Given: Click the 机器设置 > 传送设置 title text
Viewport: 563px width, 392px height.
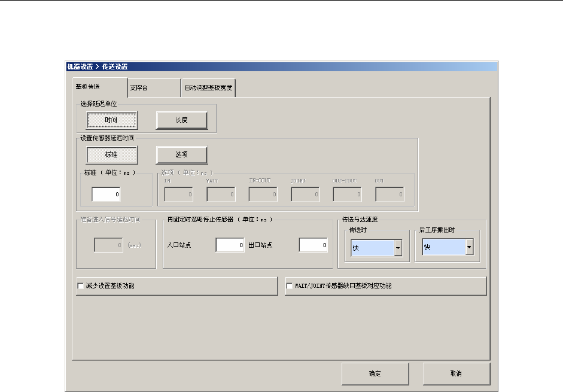Looking at the screenshot, I should [x=98, y=66].
